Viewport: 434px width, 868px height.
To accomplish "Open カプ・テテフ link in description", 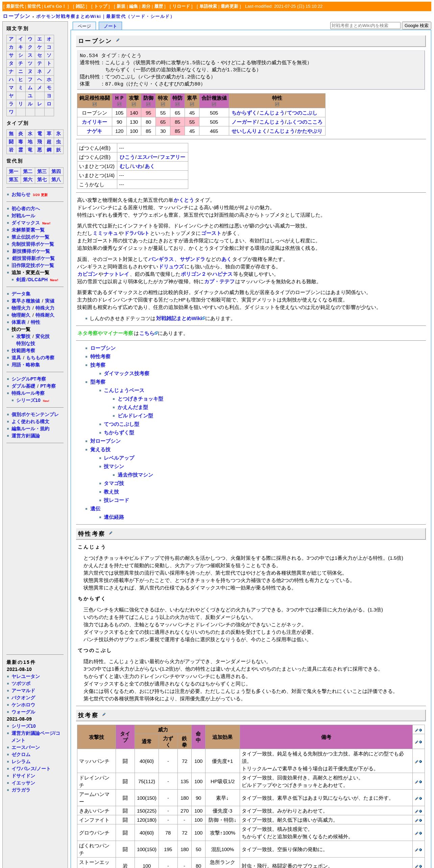I will [219, 282].
